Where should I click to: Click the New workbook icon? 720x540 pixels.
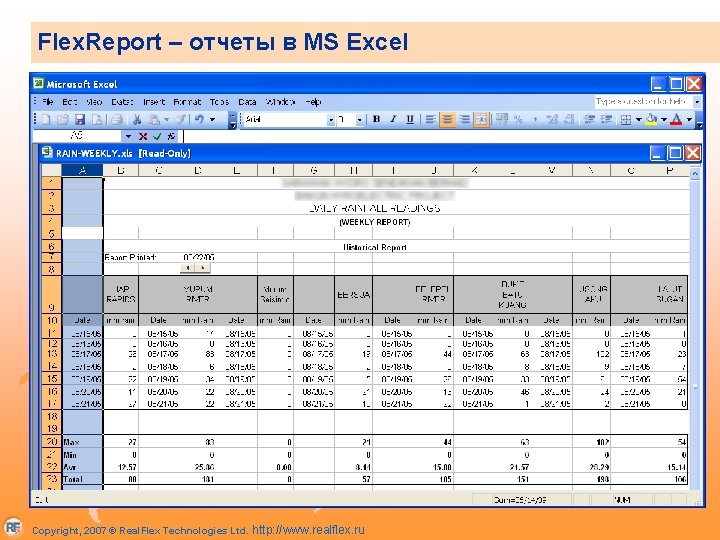coord(46,120)
